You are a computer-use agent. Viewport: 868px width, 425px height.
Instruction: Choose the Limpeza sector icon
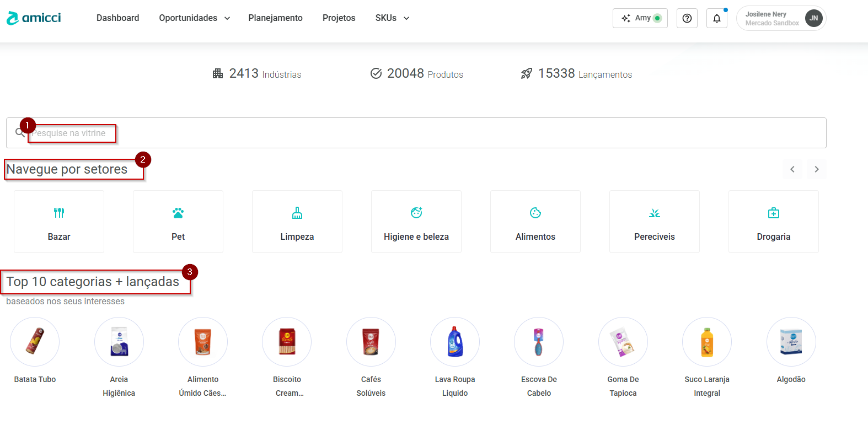pyautogui.click(x=297, y=213)
